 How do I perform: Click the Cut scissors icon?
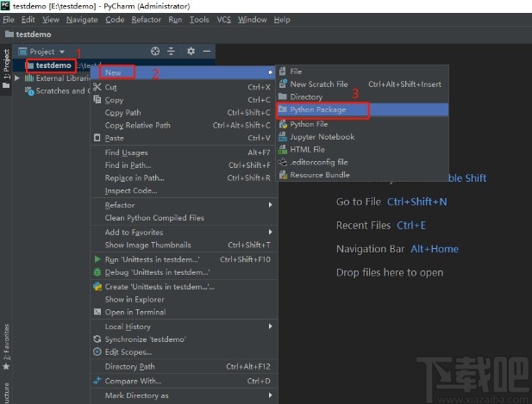coord(97,87)
